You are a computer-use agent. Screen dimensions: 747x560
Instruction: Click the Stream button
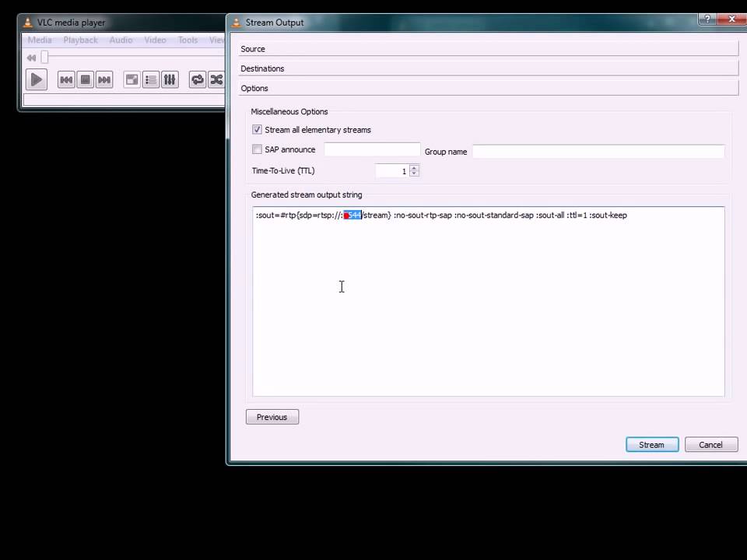652,444
